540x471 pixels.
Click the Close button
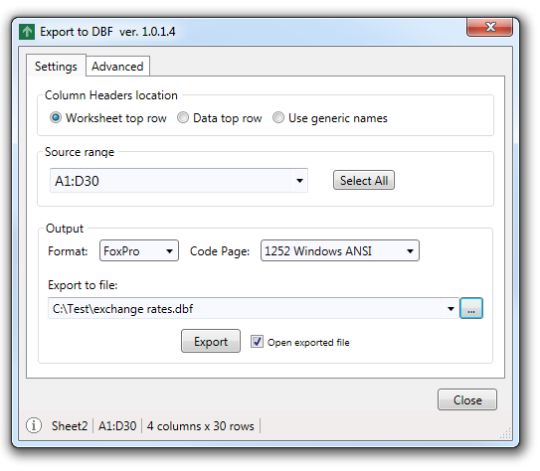pos(467,400)
